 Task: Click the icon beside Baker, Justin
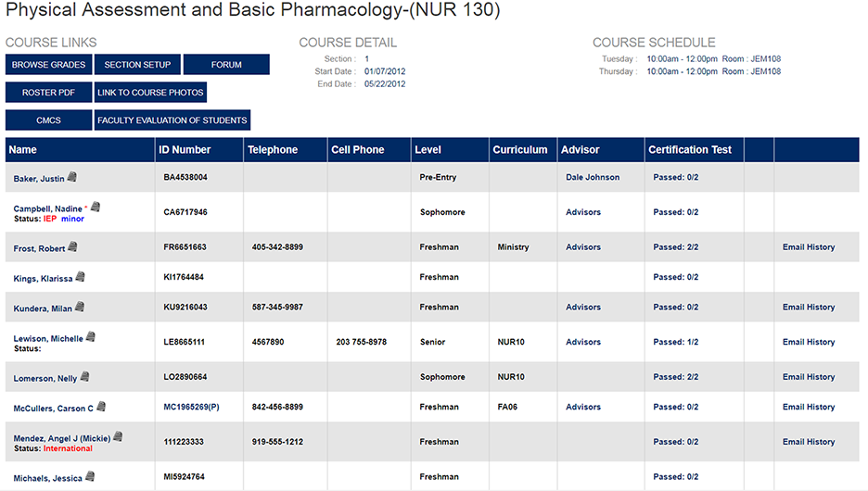coord(72,177)
